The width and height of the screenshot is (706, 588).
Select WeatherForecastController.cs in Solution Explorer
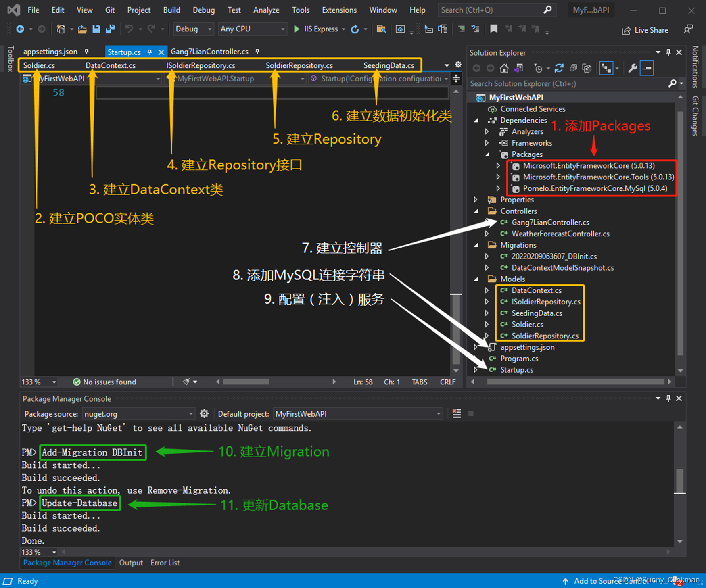click(x=560, y=234)
